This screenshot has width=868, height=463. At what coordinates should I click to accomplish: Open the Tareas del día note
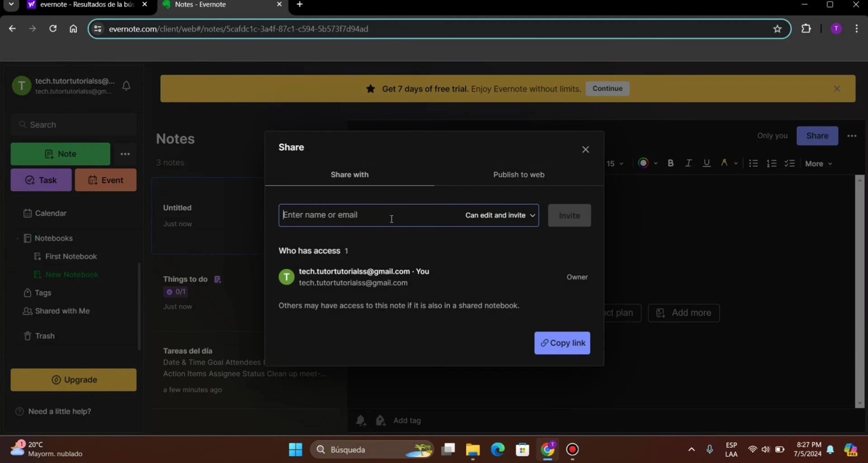pyautogui.click(x=246, y=370)
